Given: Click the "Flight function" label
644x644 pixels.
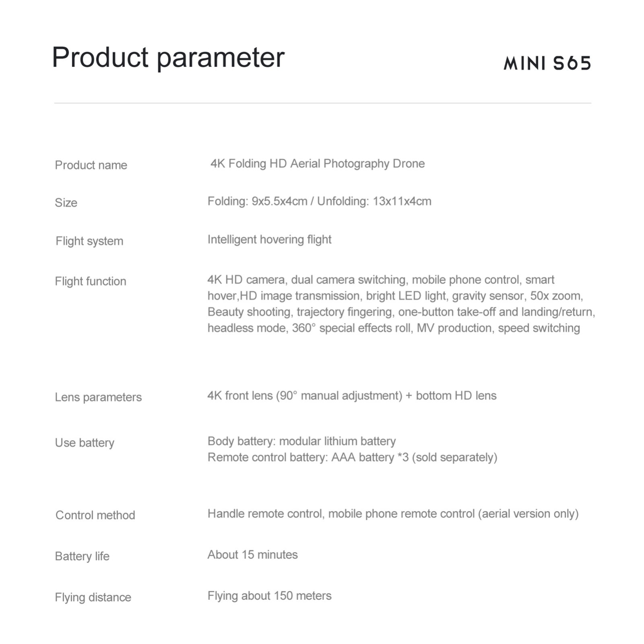Looking at the screenshot, I should point(91,281).
